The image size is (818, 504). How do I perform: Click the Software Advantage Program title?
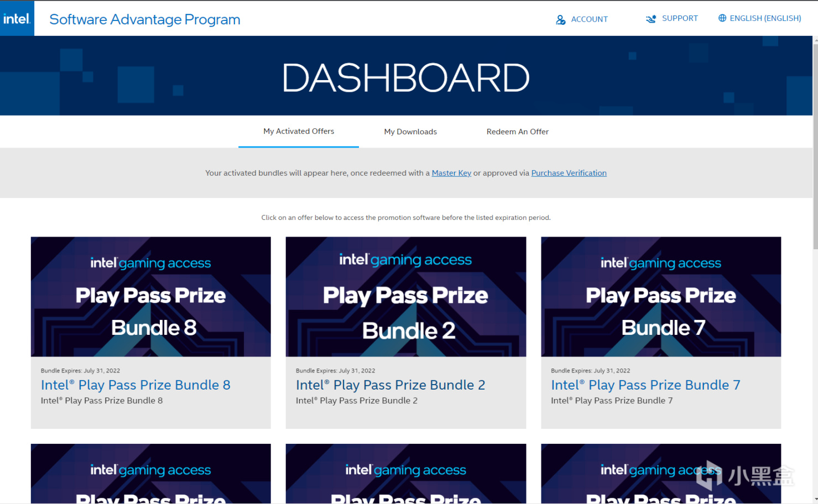[x=145, y=19]
